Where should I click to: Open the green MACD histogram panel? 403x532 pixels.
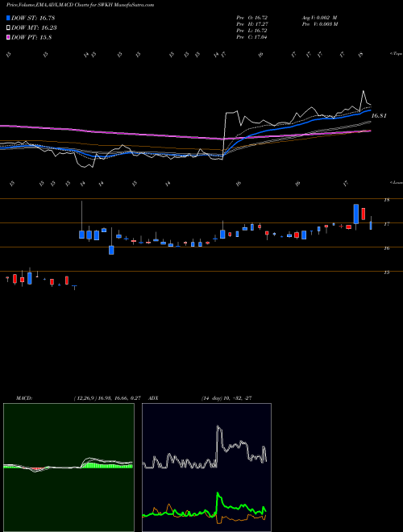click(69, 468)
